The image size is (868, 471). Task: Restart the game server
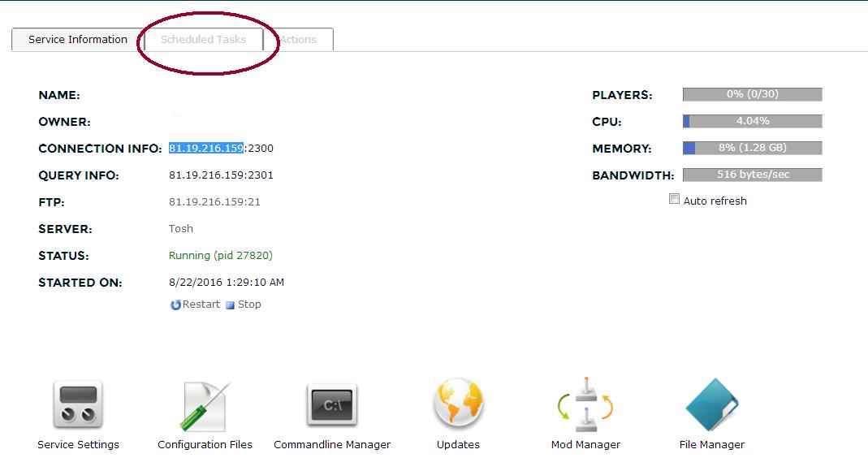tap(195, 305)
